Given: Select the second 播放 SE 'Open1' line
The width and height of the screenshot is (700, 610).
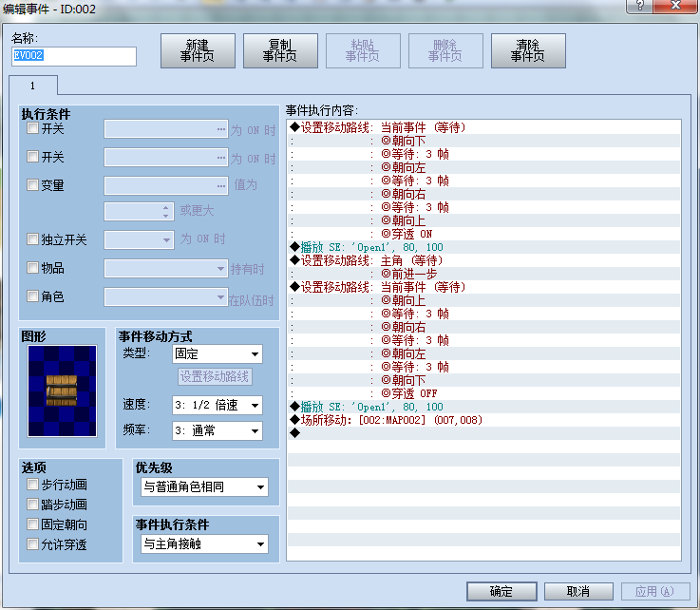Looking at the screenshot, I should [484, 407].
